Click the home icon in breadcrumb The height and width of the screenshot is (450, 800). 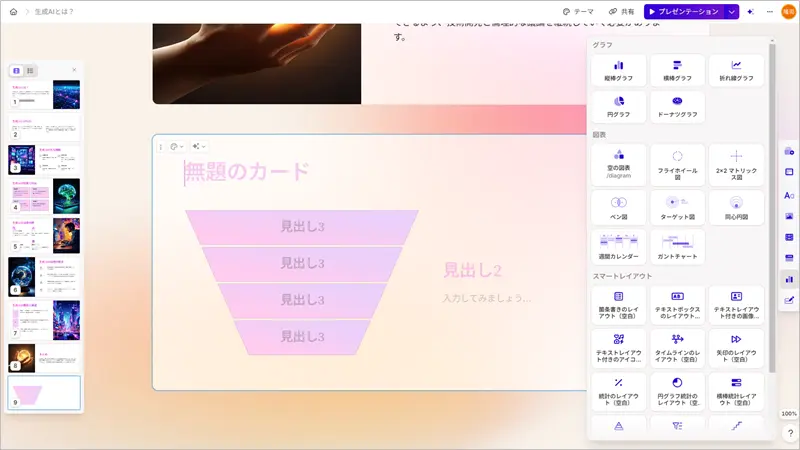(14, 11)
